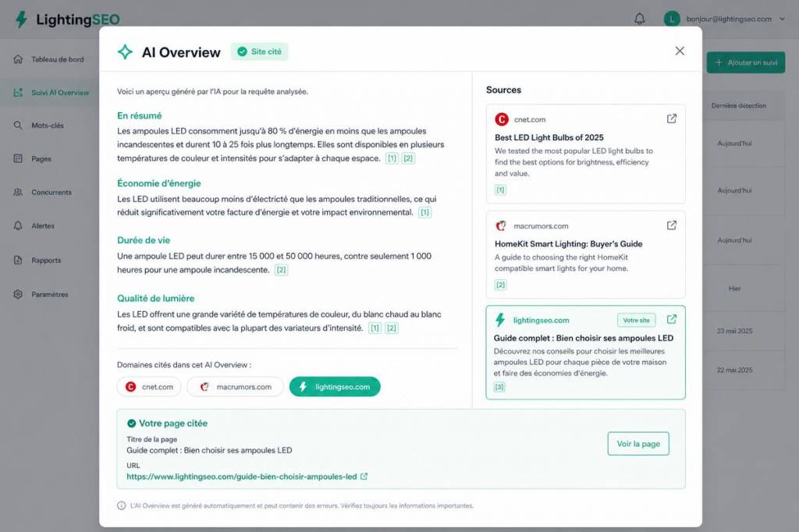This screenshot has width=799, height=532.
Task: Open Mots-clés in sidebar
Action: tap(49, 126)
